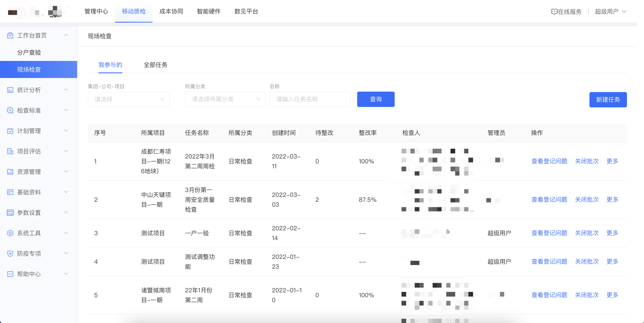This screenshot has height=323, width=644.
Task: Click the 2022年3月第二周周检 task name
Action: pyautogui.click(x=200, y=161)
